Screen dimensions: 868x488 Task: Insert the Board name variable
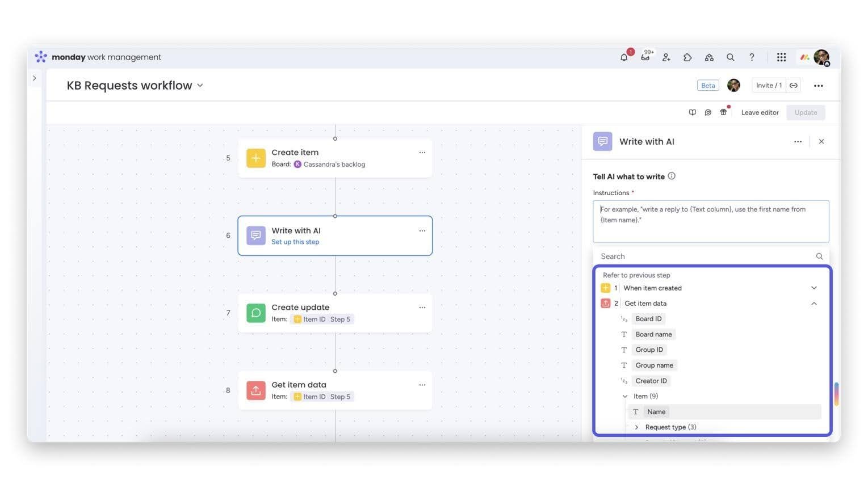coord(653,335)
